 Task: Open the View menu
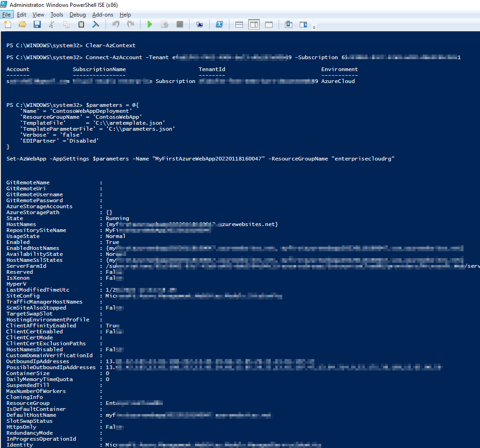38,15
